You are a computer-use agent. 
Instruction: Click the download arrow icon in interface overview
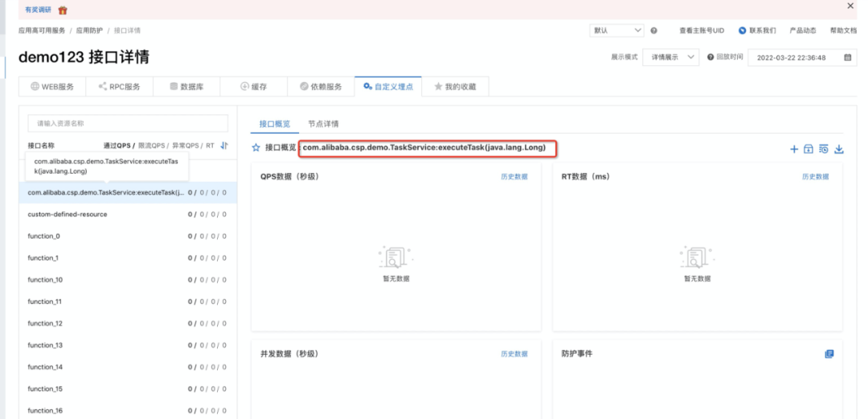pyautogui.click(x=839, y=149)
